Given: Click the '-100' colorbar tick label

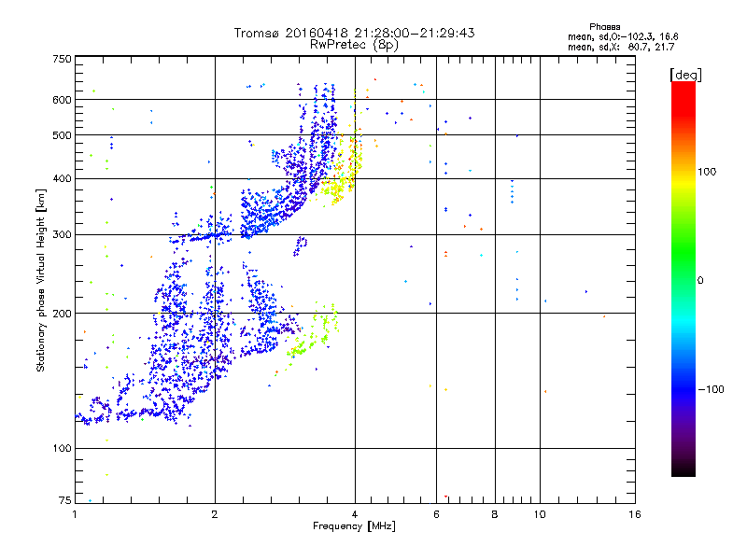Looking at the screenshot, I should (711, 389).
